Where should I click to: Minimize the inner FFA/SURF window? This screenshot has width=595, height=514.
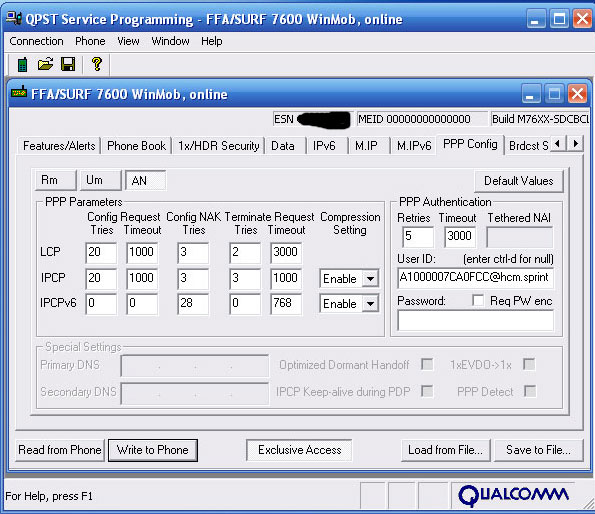[530, 93]
